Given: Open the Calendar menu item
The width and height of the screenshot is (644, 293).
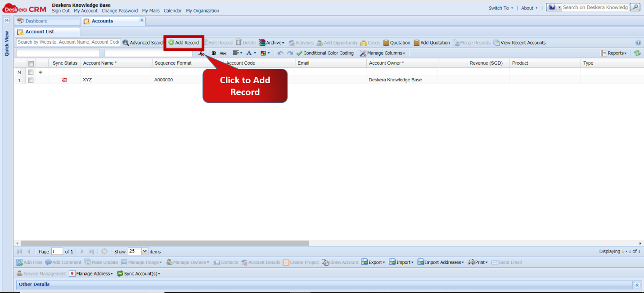Looking at the screenshot, I should click(173, 10).
